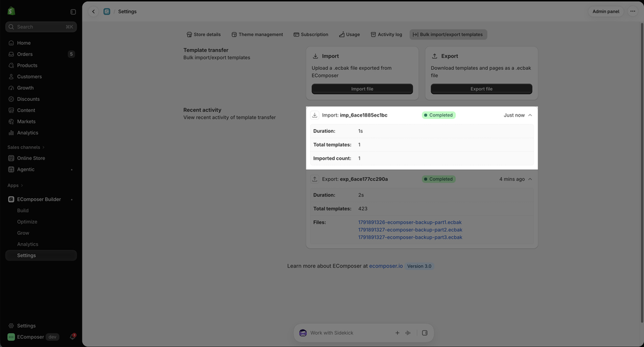This screenshot has width=644, height=347.
Task: Click the Total templates value 423
Action: (363, 209)
